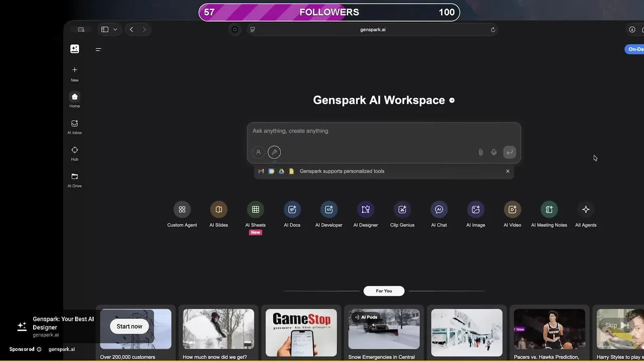
Task: Click the genspark.ai address bar
Action: tap(373, 30)
